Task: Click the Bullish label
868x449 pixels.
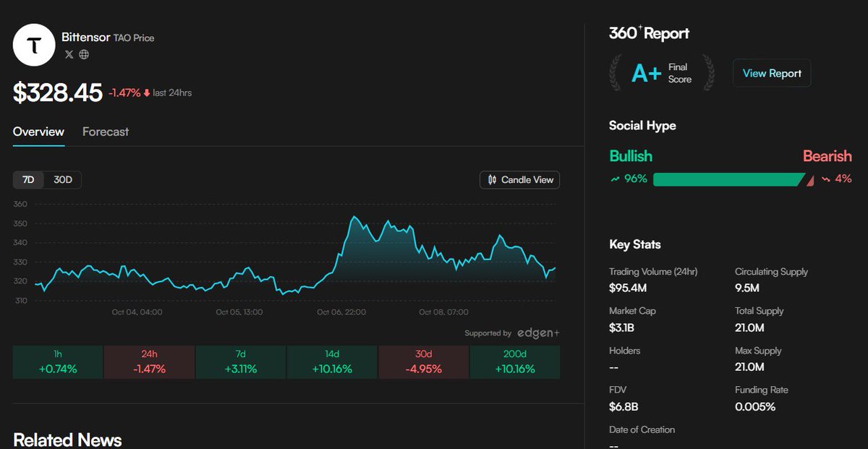Action: (x=631, y=156)
